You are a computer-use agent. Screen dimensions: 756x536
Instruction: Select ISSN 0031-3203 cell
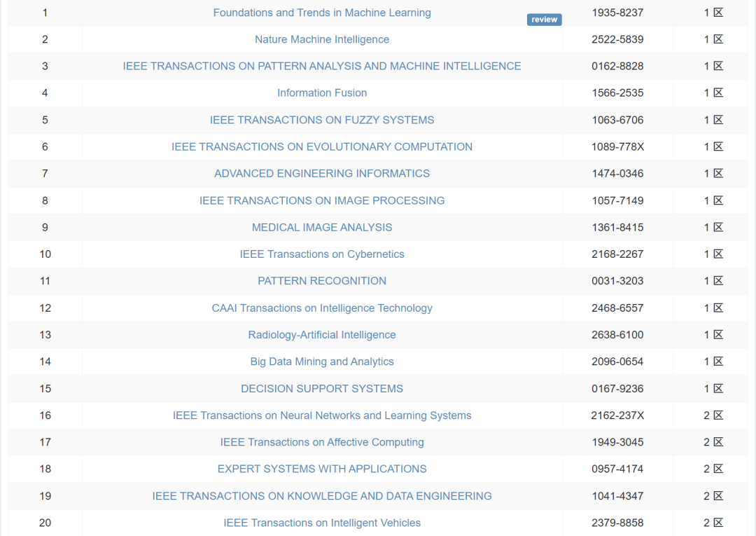click(617, 281)
